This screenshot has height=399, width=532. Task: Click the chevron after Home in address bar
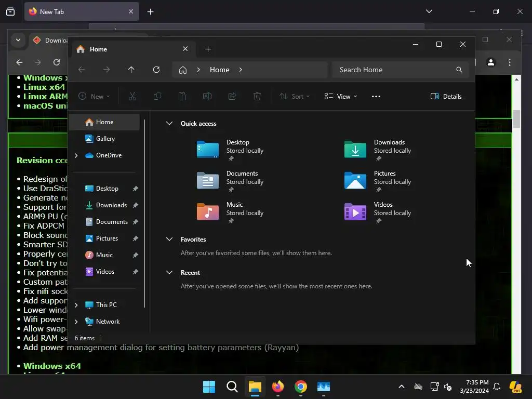tap(241, 70)
